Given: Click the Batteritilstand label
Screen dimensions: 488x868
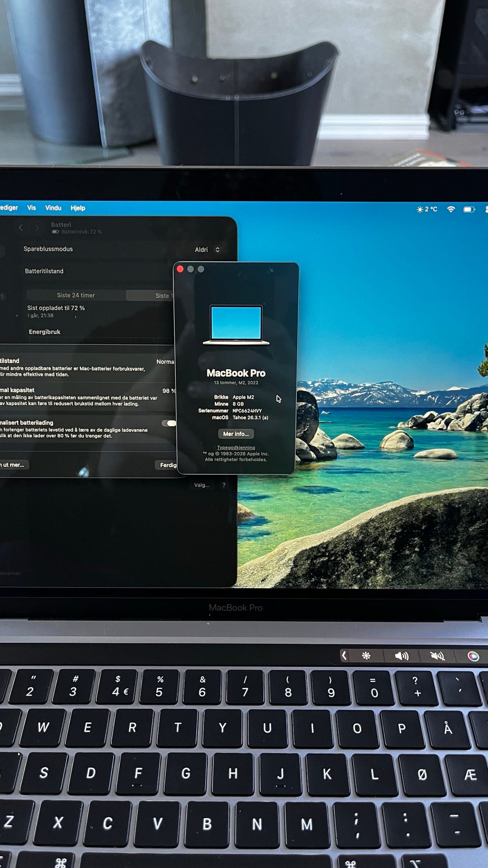Looking at the screenshot, I should 44,272.
